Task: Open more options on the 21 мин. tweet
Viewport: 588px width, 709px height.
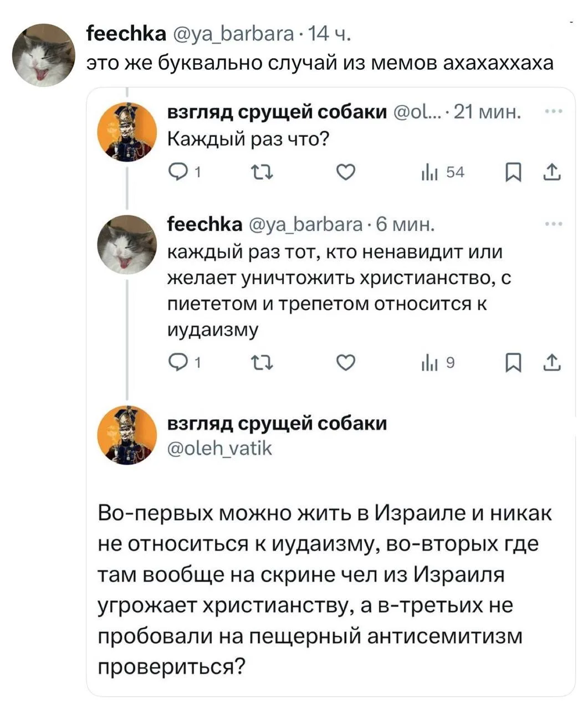Action: click(x=554, y=112)
